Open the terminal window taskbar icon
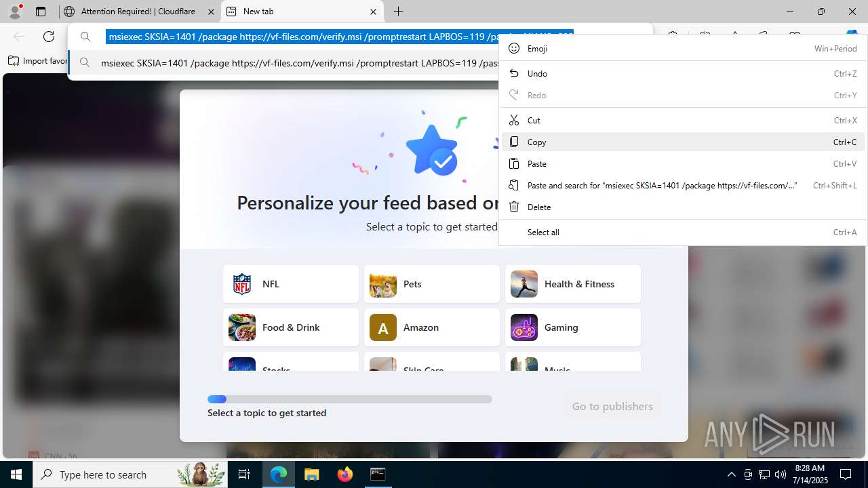Viewport: 868px width, 488px height. click(378, 474)
